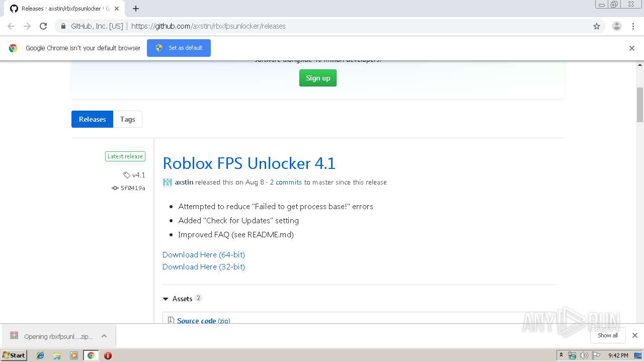644x362 pixels.
Task: Switch to the Tags tab
Action: (x=128, y=119)
